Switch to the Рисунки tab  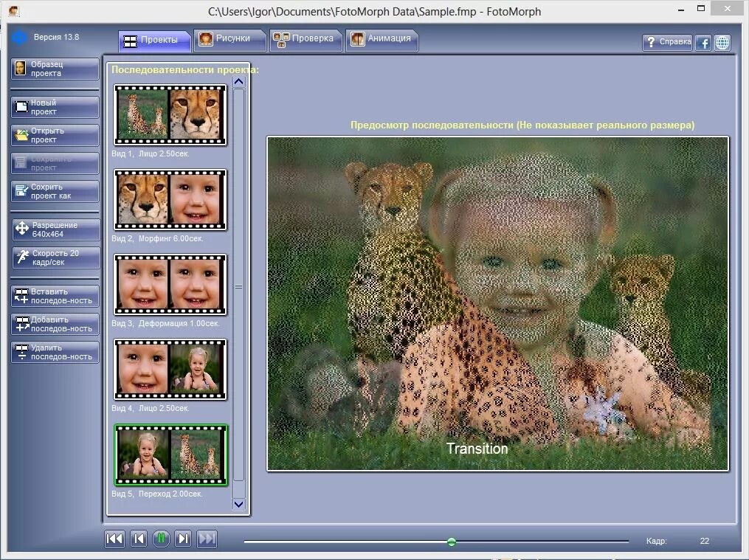tap(229, 40)
